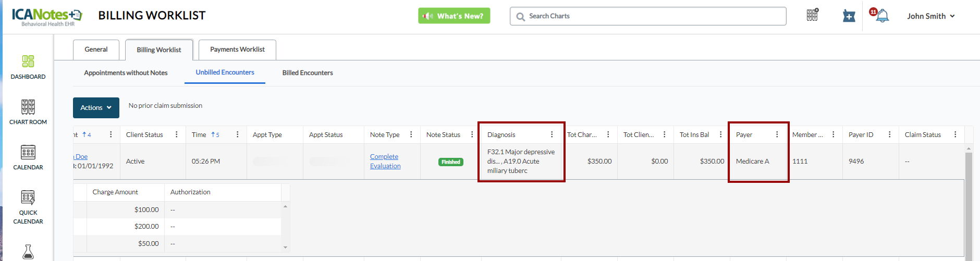980x261 pixels.
Task: Select the General tab
Action: point(96,49)
